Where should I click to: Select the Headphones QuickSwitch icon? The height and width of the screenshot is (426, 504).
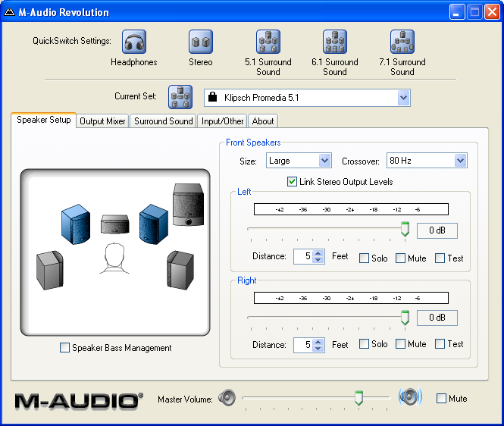tap(134, 42)
